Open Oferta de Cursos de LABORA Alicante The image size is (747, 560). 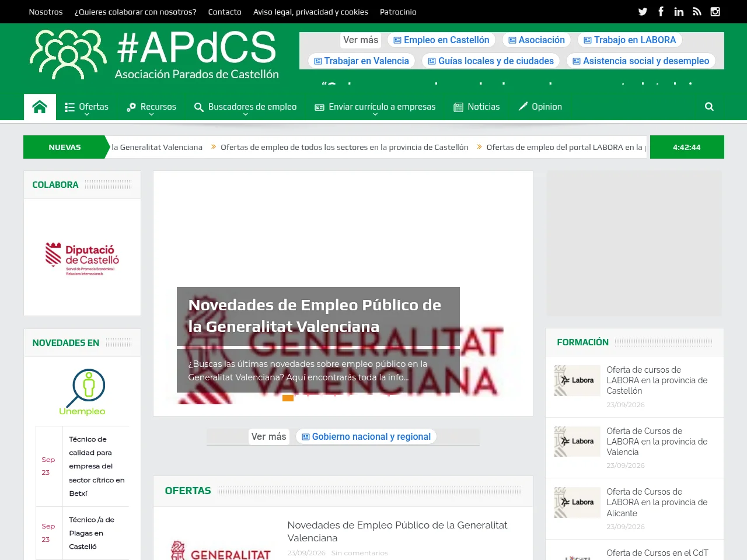pos(657,502)
